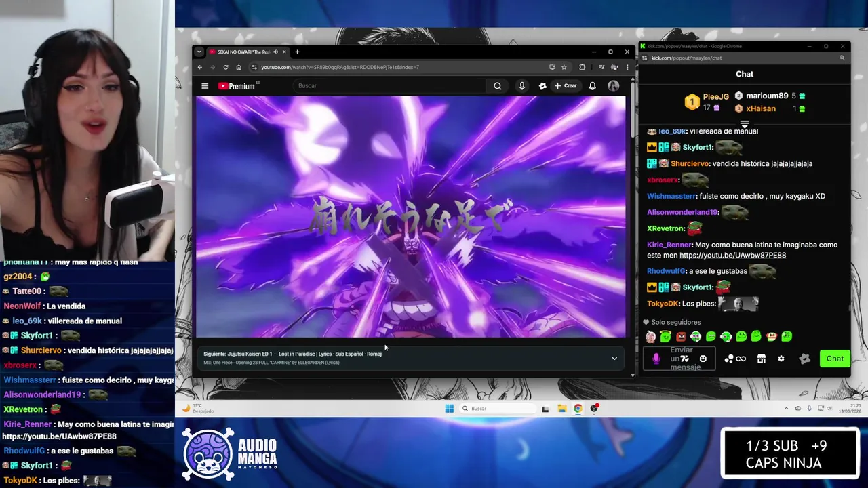Click the taskbar Buscar search box
The height and width of the screenshot is (488, 868).
coord(496,409)
